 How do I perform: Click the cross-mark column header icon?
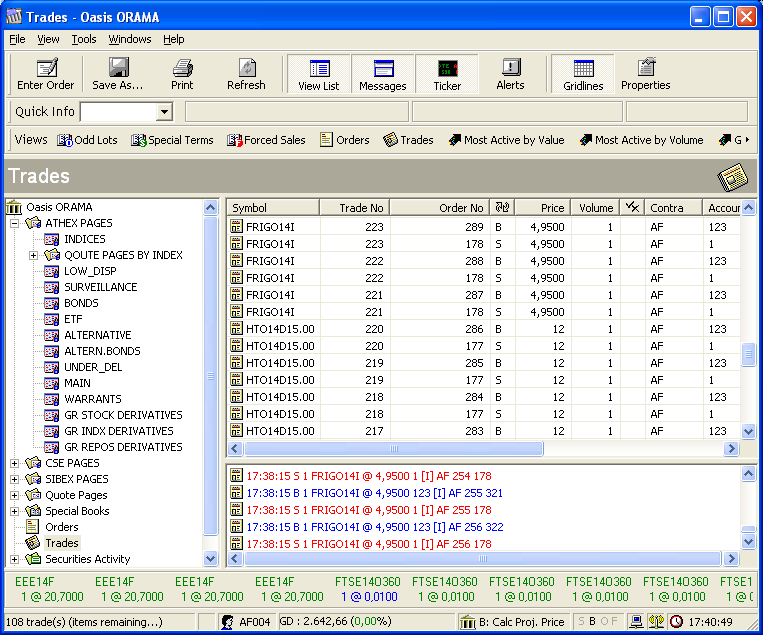632,208
